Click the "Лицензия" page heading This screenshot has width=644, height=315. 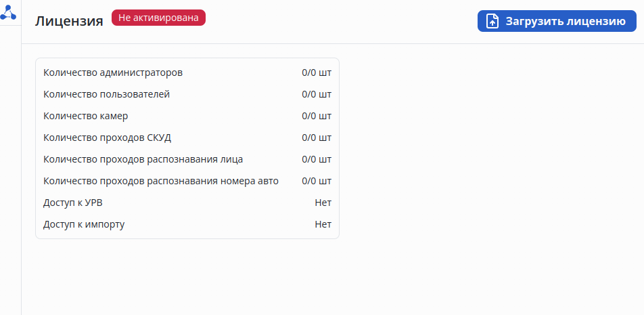click(x=69, y=21)
